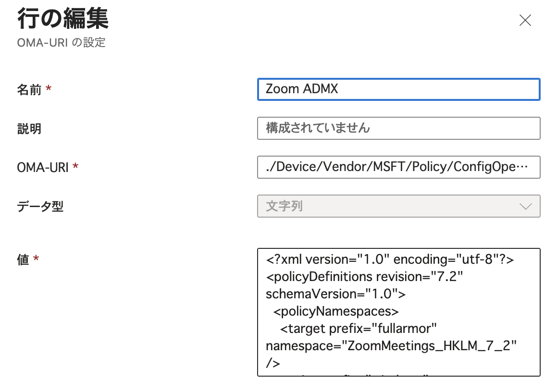This screenshot has width=557, height=392.
Task: Click the '<target prefix="fullarmor"' line
Action: (x=359, y=329)
